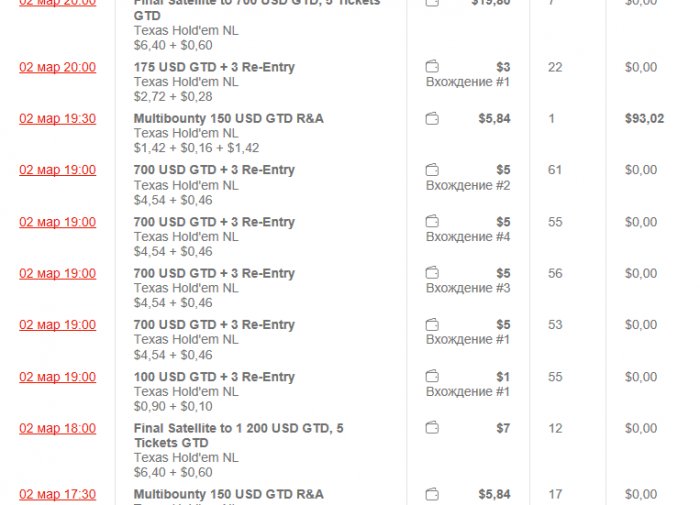Click wallet icon above Вхождение #3

(x=432, y=273)
